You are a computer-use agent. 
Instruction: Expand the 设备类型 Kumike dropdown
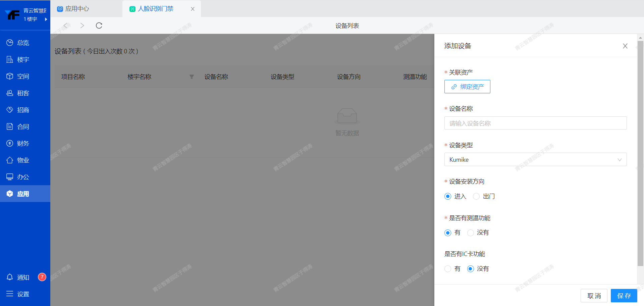[x=535, y=160]
